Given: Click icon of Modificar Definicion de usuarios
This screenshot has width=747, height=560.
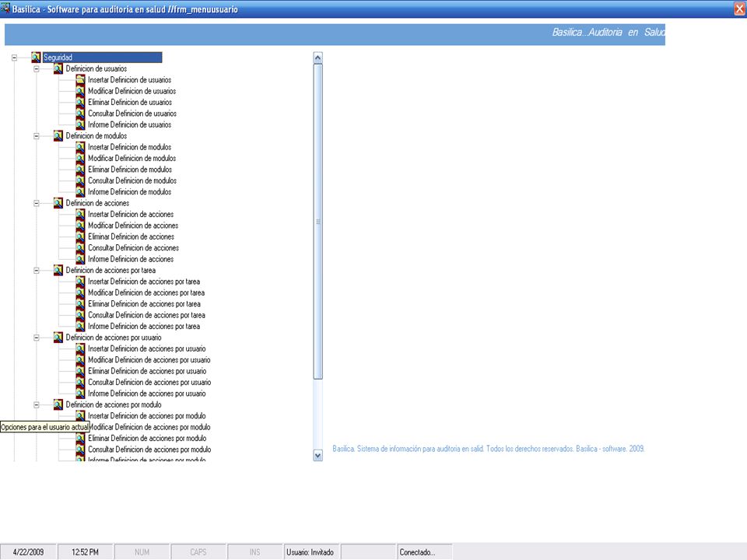Looking at the screenshot, I should pyautogui.click(x=80, y=92).
